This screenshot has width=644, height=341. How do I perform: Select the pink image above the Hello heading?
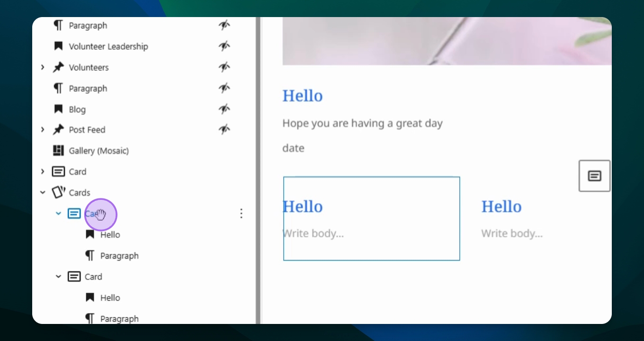447,41
